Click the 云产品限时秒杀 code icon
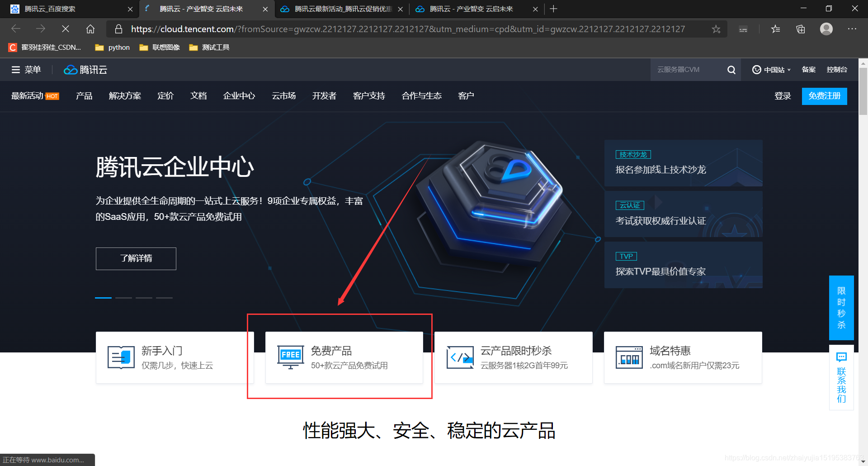The width and height of the screenshot is (868, 466). [460, 357]
